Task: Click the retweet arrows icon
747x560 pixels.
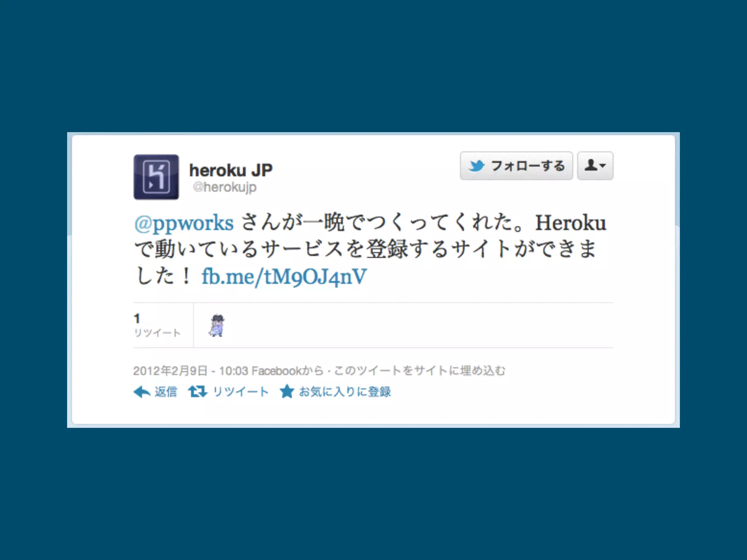Action: 198,392
